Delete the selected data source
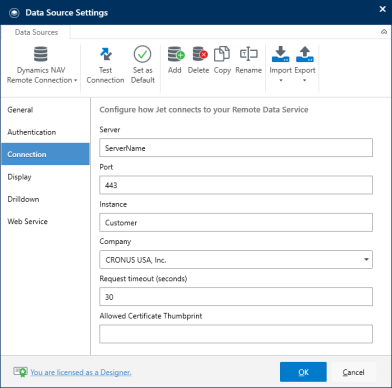 click(x=199, y=60)
